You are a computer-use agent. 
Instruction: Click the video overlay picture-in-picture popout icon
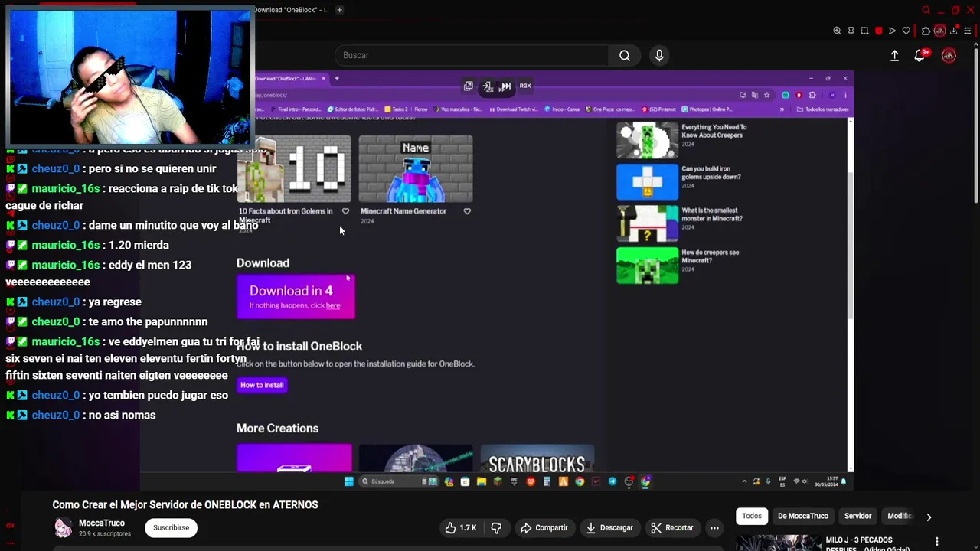click(468, 86)
